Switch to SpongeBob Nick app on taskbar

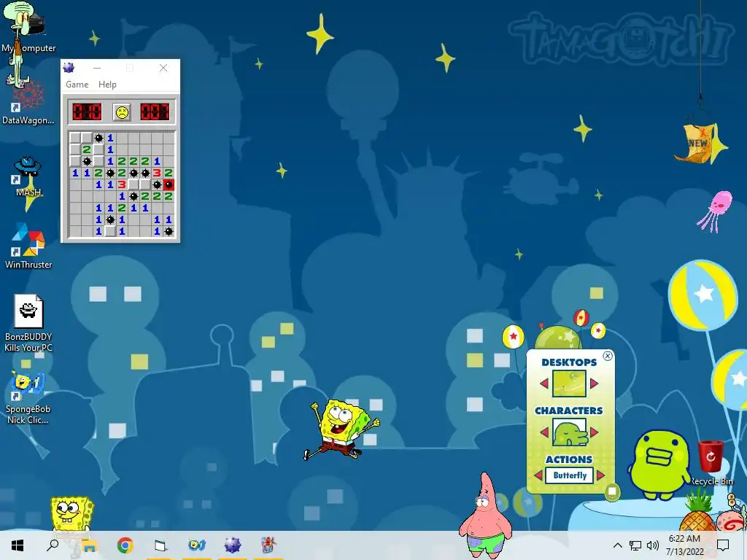pyautogui.click(x=196, y=545)
